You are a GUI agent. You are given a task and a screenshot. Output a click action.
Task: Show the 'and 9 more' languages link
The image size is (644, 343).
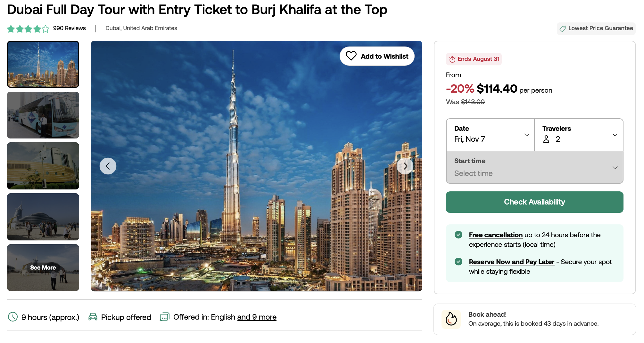[257, 317]
